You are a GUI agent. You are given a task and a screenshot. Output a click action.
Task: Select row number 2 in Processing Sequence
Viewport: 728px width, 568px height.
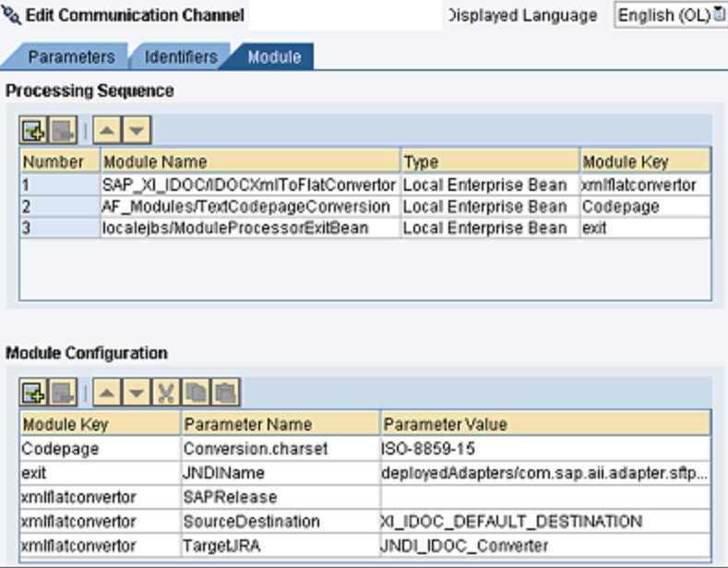[x=60, y=207]
